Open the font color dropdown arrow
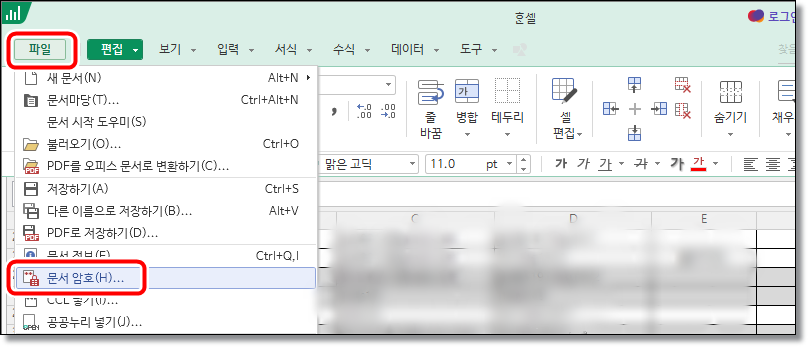The image size is (808, 362). pyautogui.click(x=715, y=165)
